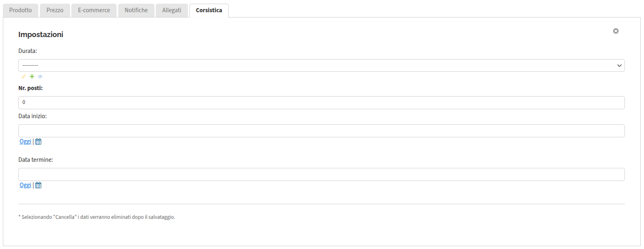This screenshot has width=644, height=249.
Task: Click the green plus icon to add Durata
Action: pos(32,77)
